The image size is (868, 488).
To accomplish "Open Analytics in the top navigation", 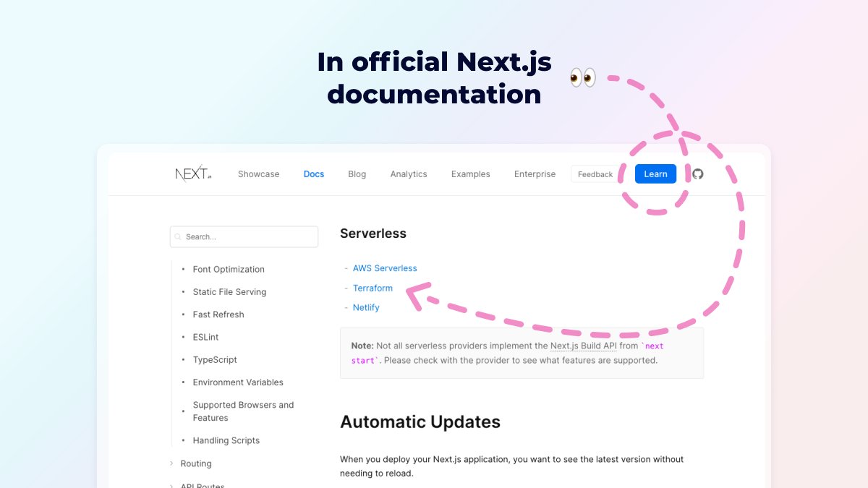I will click(x=409, y=174).
